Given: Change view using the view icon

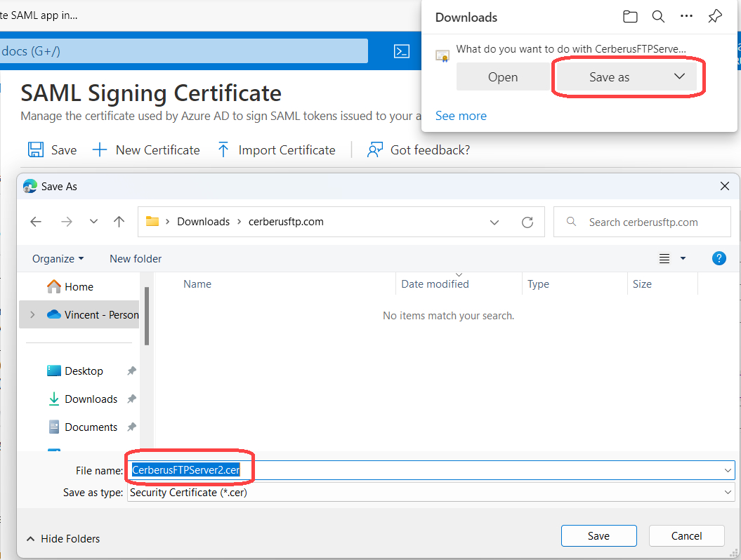Looking at the screenshot, I should click(664, 258).
